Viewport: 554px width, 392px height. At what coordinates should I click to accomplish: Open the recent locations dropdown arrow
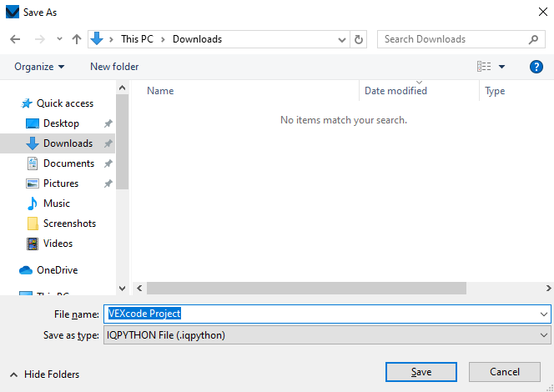click(x=59, y=39)
